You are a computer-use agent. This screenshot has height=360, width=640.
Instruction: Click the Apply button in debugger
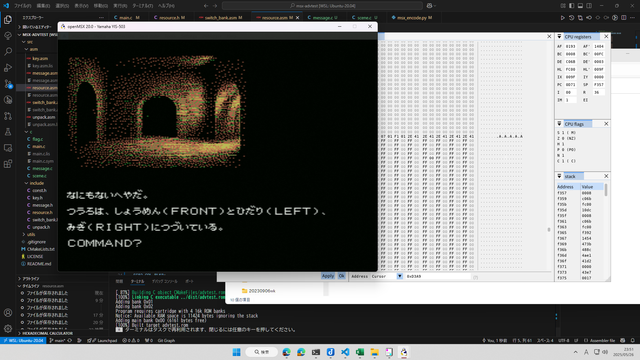pyautogui.click(x=328, y=276)
